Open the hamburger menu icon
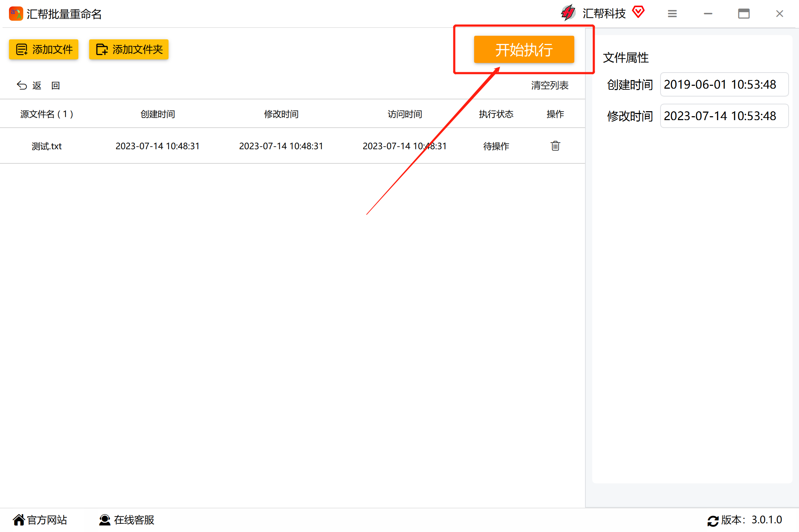The width and height of the screenshot is (799, 532). pos(672,14)
